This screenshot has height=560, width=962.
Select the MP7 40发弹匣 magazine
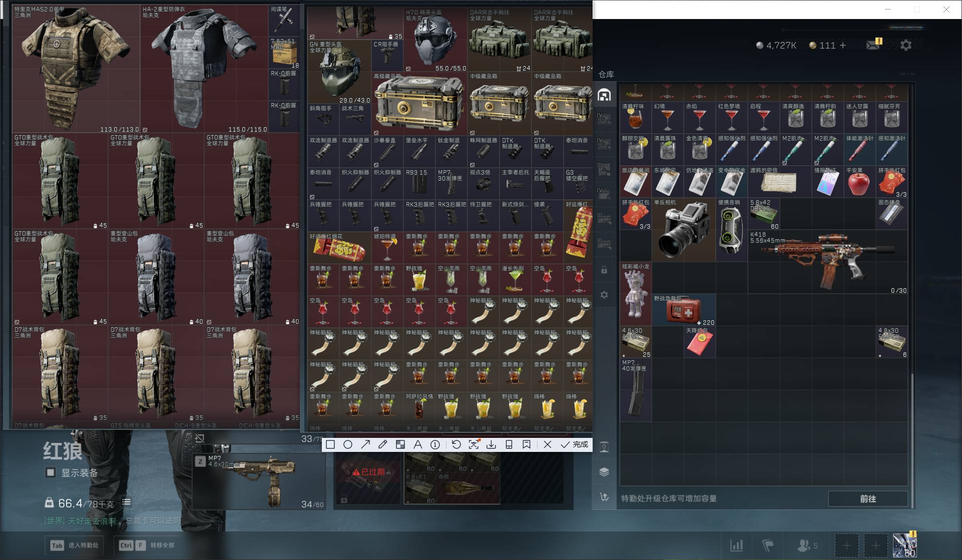636,390
